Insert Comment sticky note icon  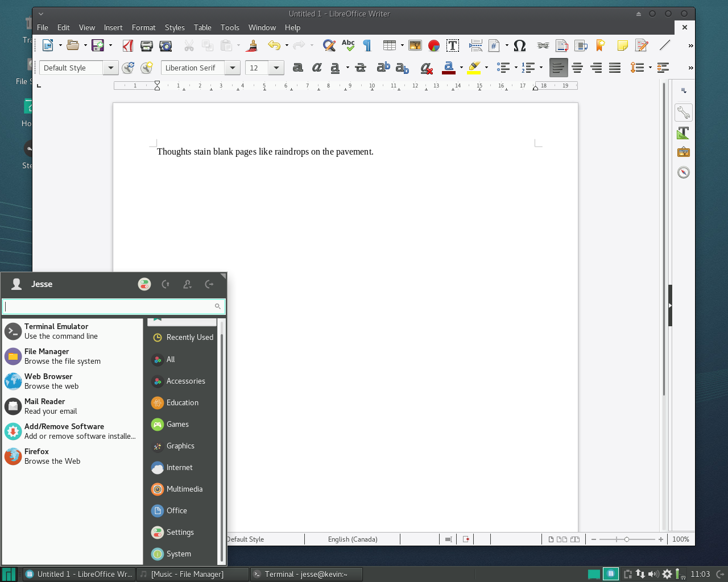click(623, 45)
